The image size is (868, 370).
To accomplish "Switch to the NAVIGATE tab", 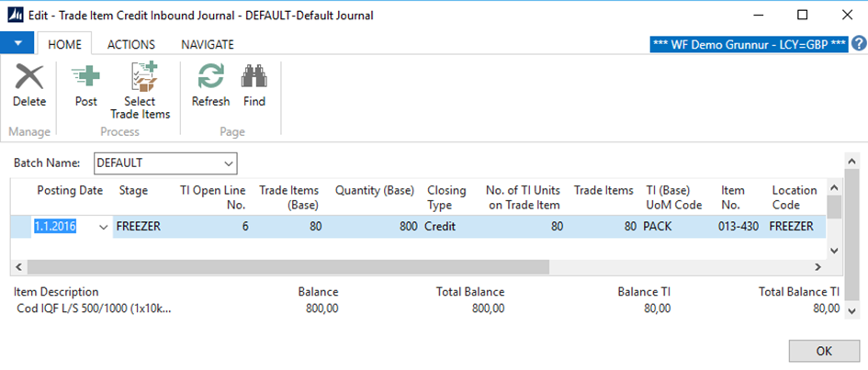I will tap(207, 44).
